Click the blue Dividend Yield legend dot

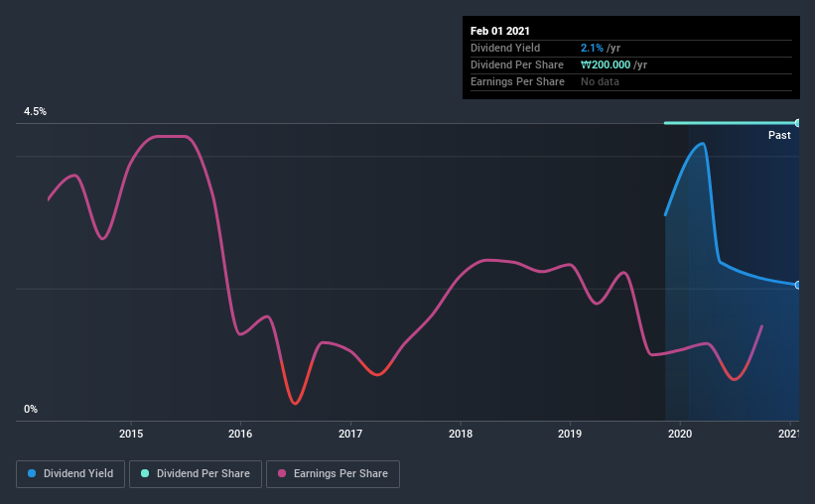pos(32,473)
